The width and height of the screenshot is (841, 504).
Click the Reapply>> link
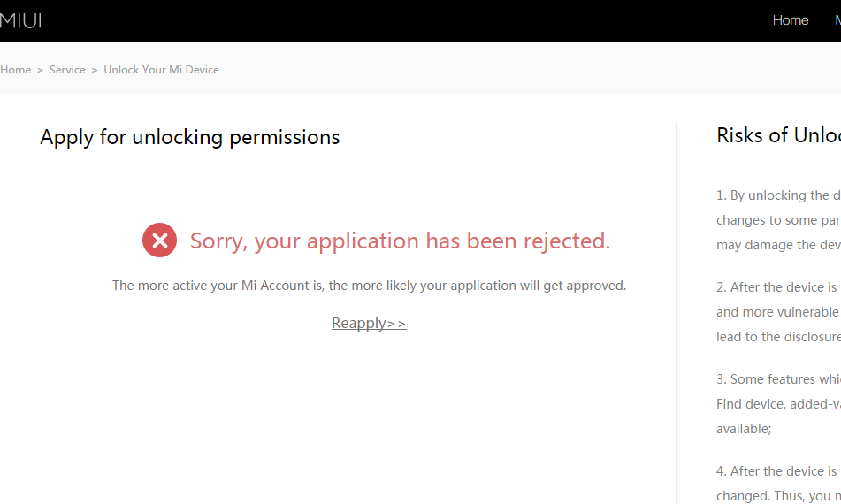[369, 323]
